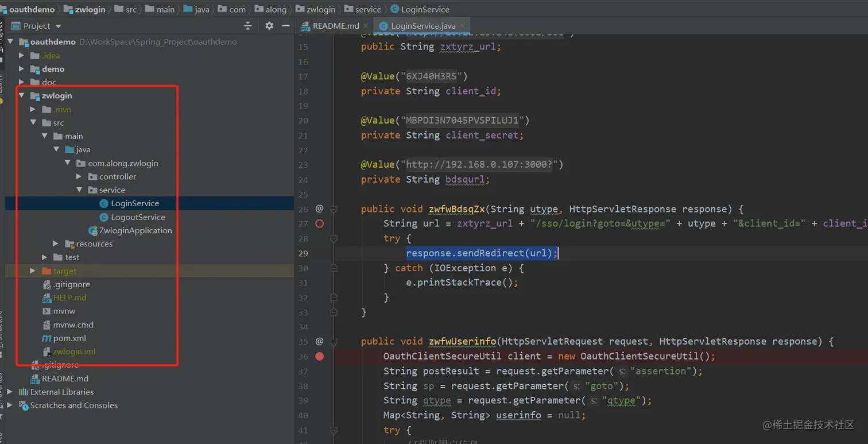868x444 pixels.
Task: Select the pom.xml Maven file
Action: (x=69, y=338)
